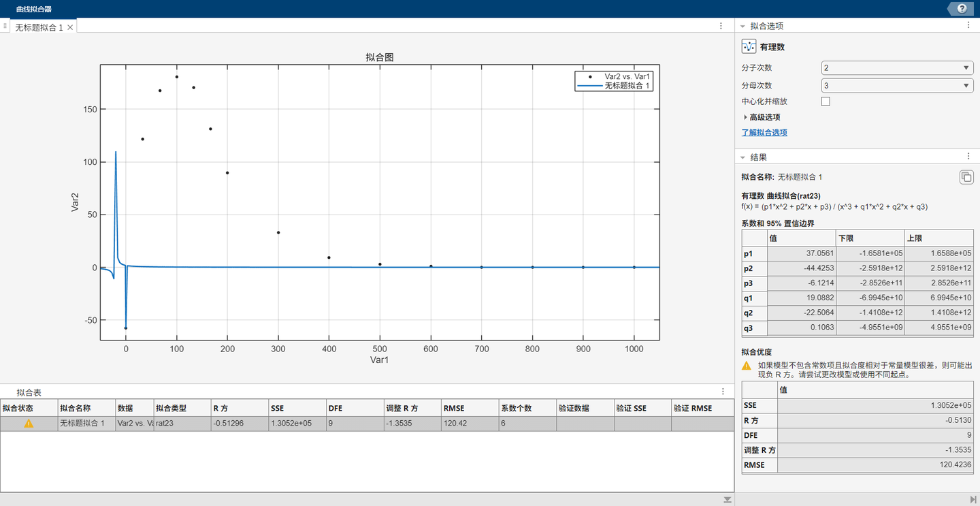The height and width of the screenshot is (506, 980).
Task: Open the fit document area's three-dot menu
Action: [x=721, y=26]
